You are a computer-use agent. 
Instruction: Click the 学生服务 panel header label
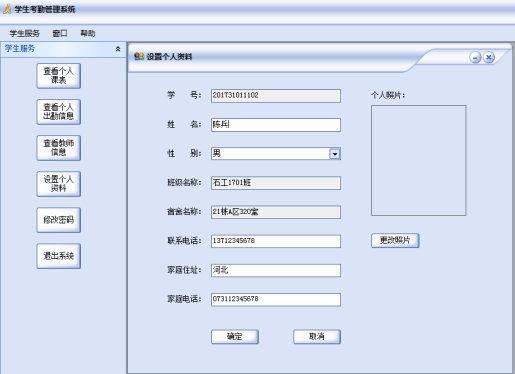[20, 49]
